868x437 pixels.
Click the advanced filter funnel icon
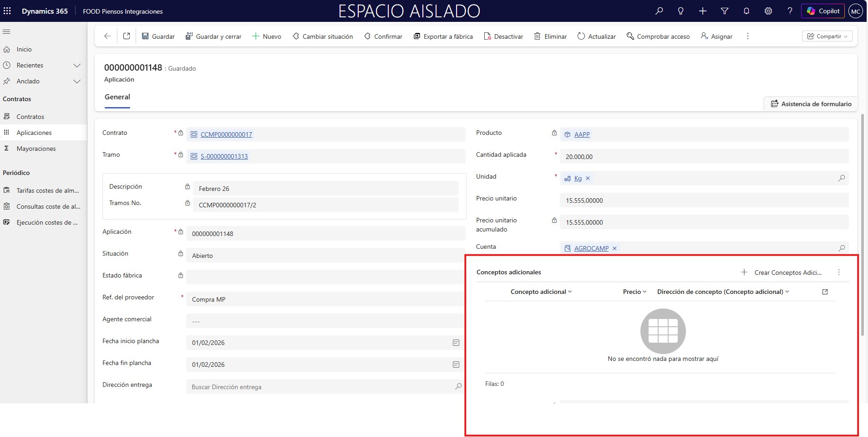(x=724, y=11)
